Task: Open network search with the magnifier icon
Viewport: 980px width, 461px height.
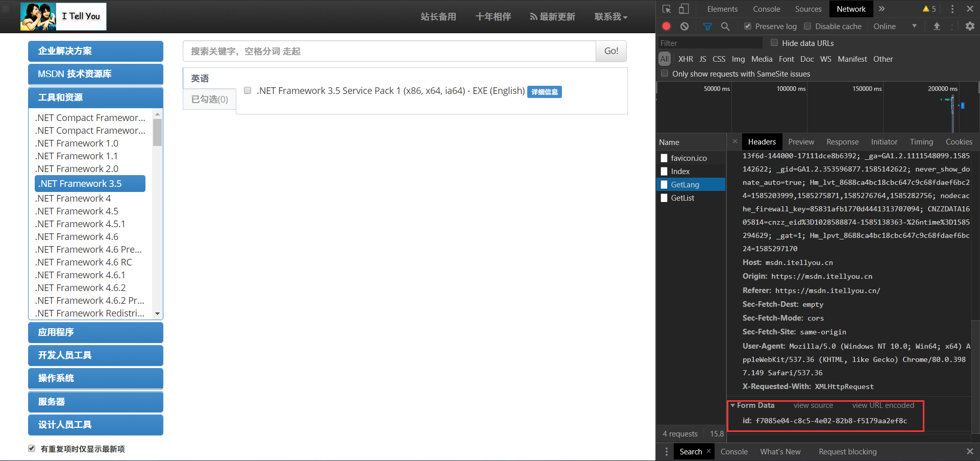Action: click(x=725, y=26)
